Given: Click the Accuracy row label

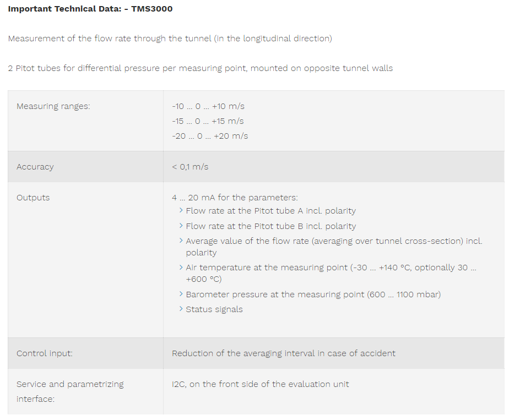Looking at the screenshot, I should click(x=35, y=167).
